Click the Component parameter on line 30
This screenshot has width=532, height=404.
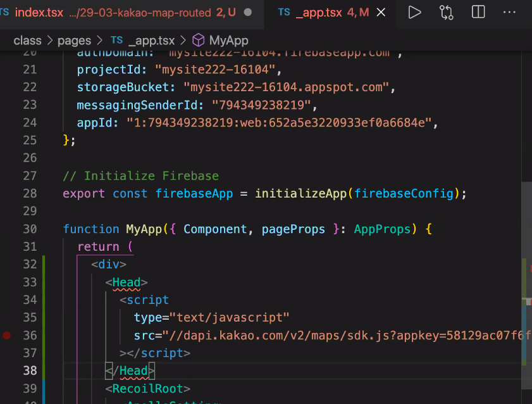pyautogui.click(x=215, y=229)
